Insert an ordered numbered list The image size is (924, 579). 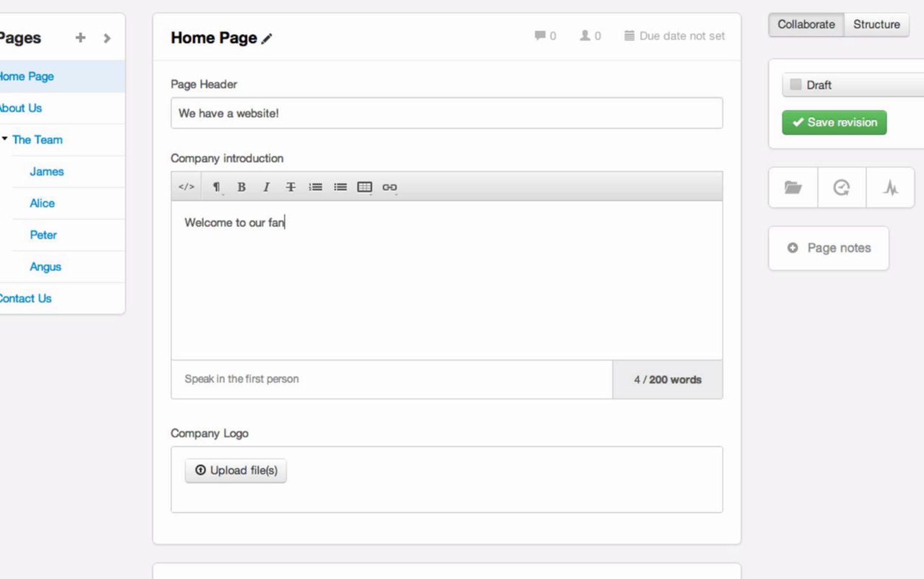315,187
